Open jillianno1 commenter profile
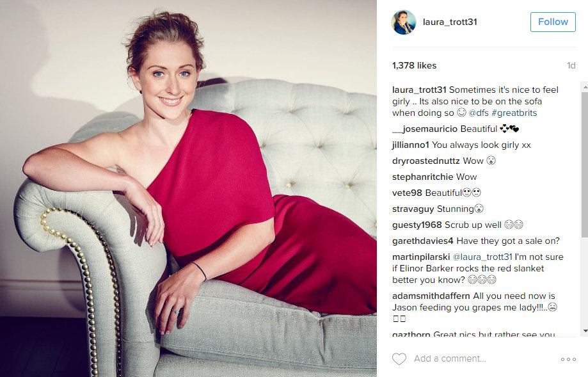 click(x=410, y=145)
